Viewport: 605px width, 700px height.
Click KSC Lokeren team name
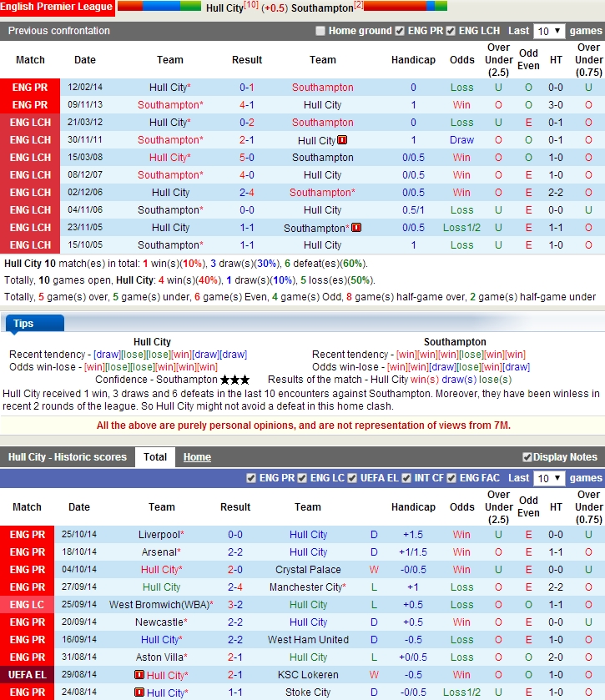(308, 675)
